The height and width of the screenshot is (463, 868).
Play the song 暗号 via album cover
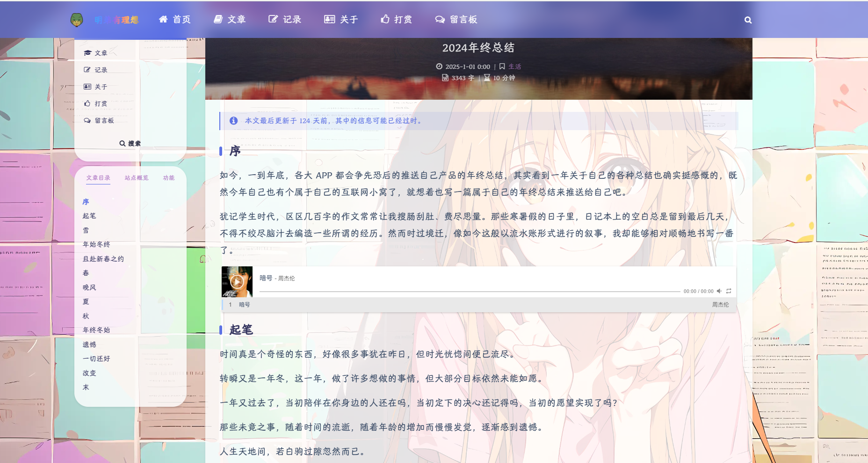pyautogui.click(x=237, y=282)
